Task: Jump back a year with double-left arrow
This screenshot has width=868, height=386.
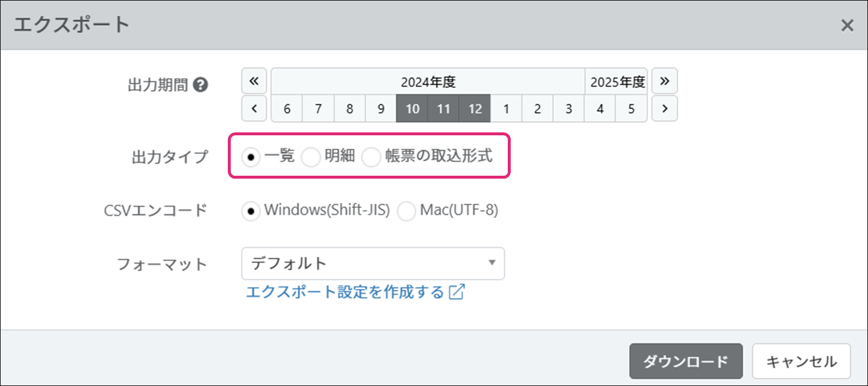Action: 254,81
